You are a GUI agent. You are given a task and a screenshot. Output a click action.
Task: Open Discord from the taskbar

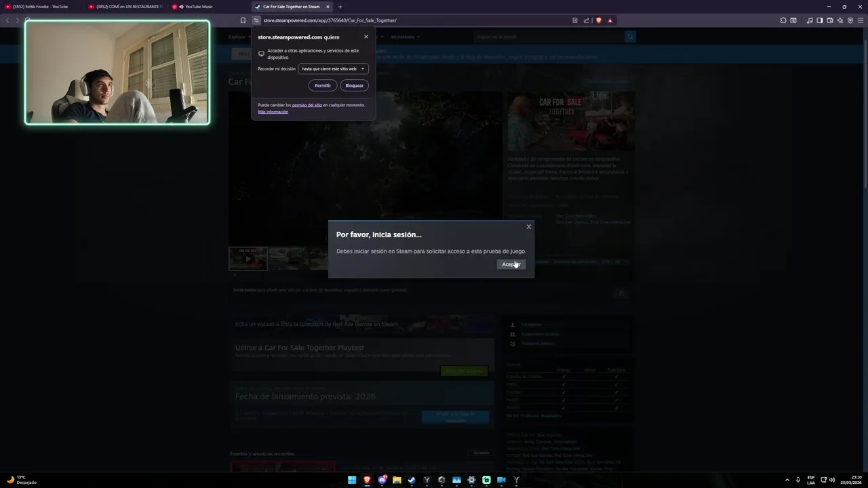point(382,480)
